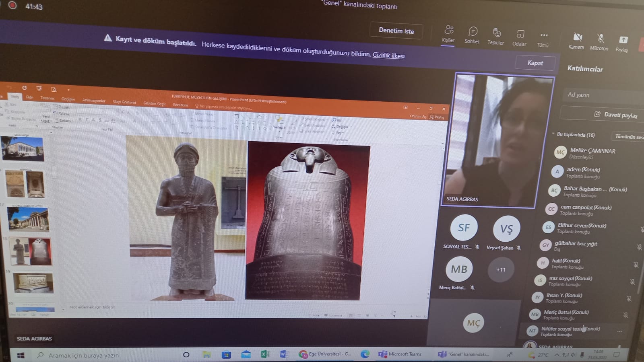644x362 pixels.
Task: Open Excel from the taskbar
Action: point(265,354)
